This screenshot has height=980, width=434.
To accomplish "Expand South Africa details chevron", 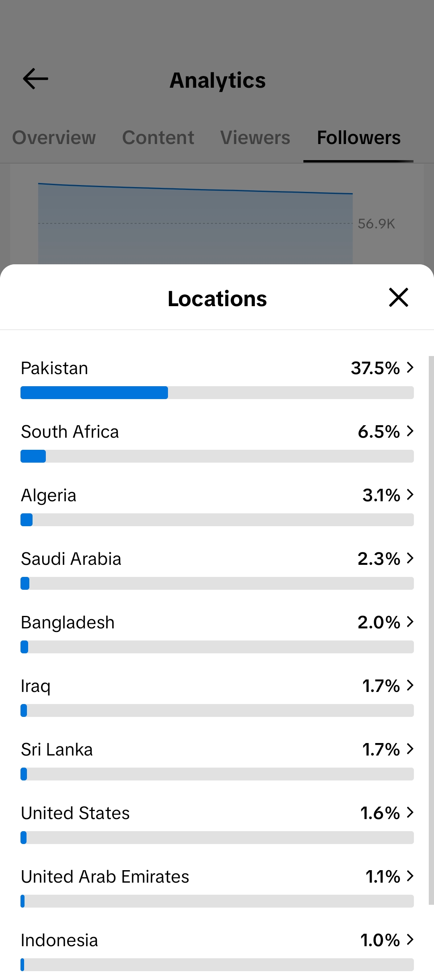I will point(410,431).
